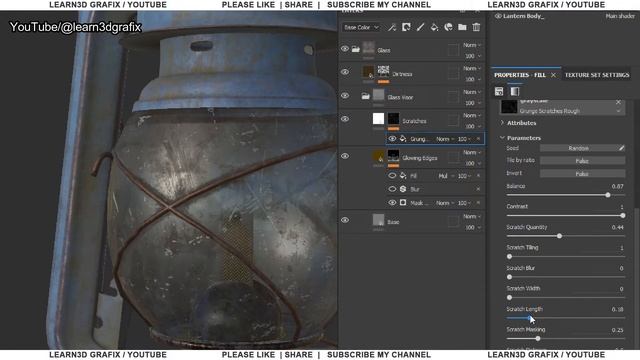The height and width of the screenshot is (360, 640).
Task: Add a folder with the folder icon
Action: coord(462,27)
